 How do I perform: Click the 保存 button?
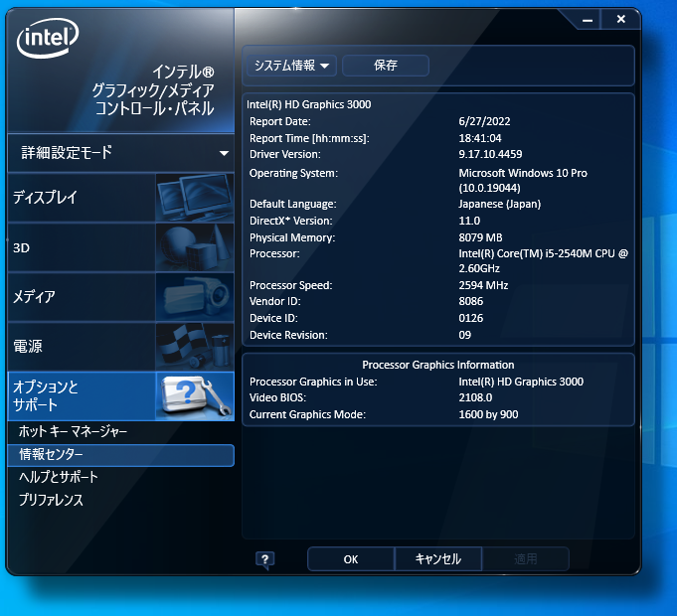pos(386,66)
